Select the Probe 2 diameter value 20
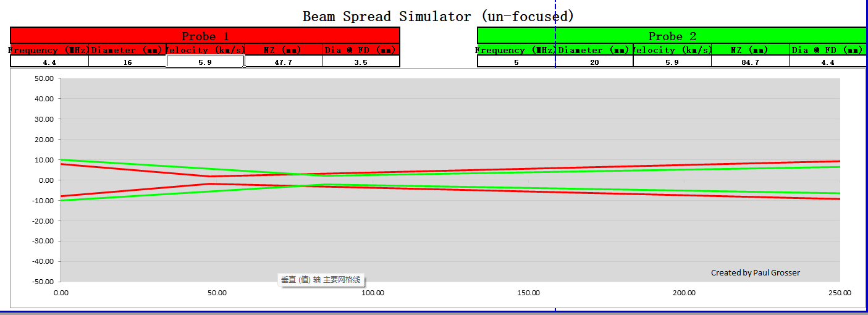Screen dimensions: 868x315 [594, 62]
